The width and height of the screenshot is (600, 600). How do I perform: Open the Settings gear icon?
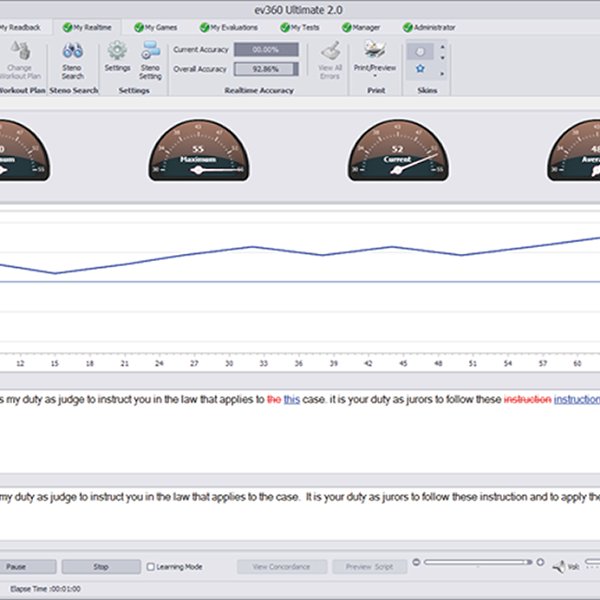pyautogui.click(x=117, y=50)
